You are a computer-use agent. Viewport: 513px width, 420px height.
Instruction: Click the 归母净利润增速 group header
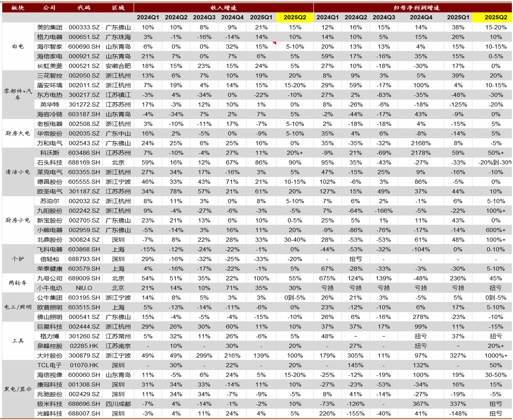pyautogui.click(x=416, y=8)
